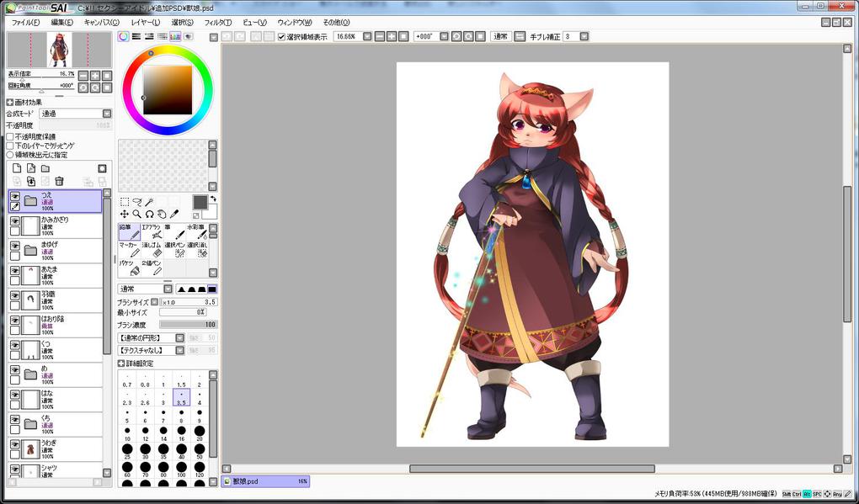Select the hand pan tool
This screenshot has width=859, height=504.
[162, 214]
